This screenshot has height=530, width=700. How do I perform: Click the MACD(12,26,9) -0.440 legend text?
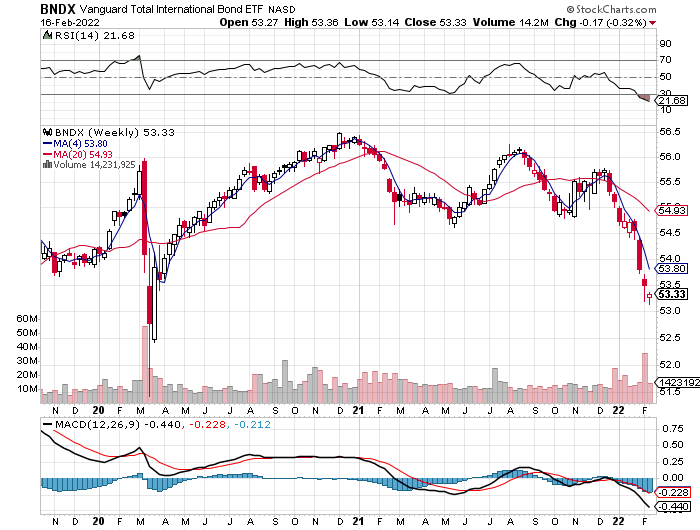tap(118, 424)
